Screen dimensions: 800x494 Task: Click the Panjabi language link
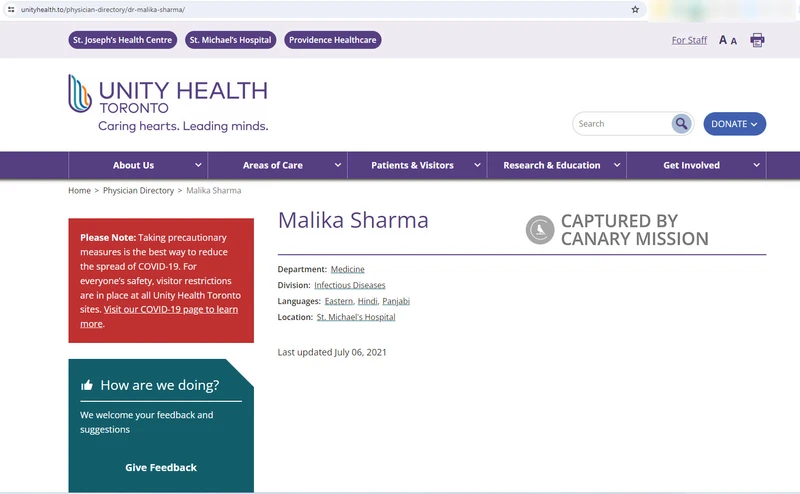396,301
